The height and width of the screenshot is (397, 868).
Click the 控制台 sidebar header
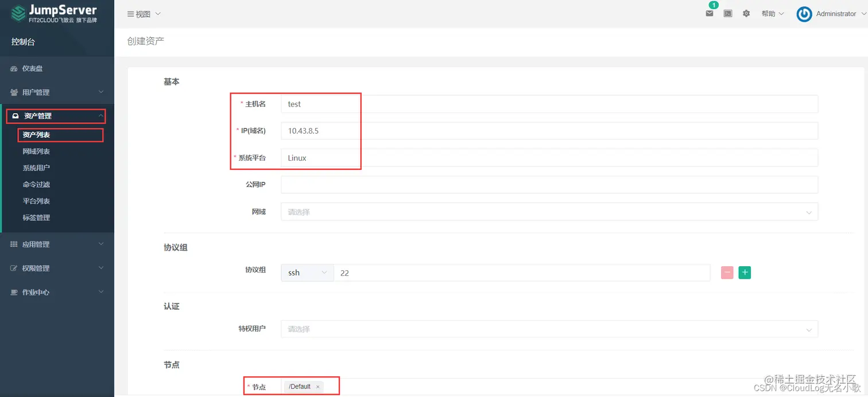tap(24, 42)
